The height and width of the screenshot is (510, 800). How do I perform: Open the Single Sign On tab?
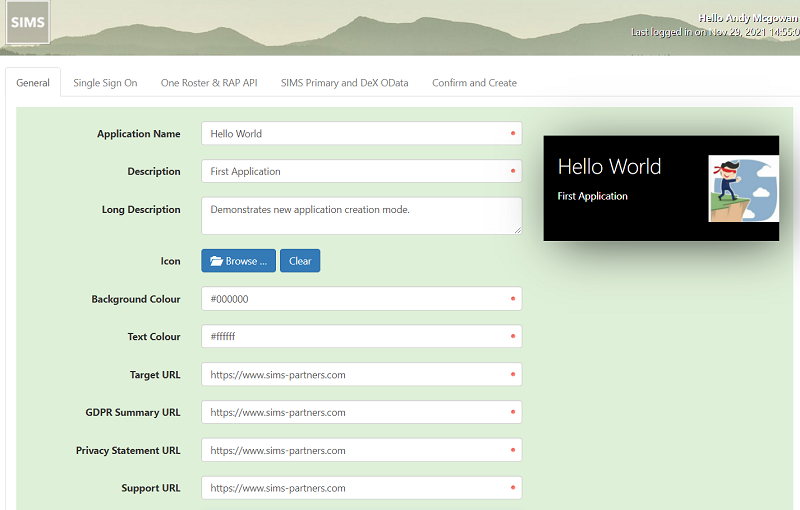[x=105, y=83]
